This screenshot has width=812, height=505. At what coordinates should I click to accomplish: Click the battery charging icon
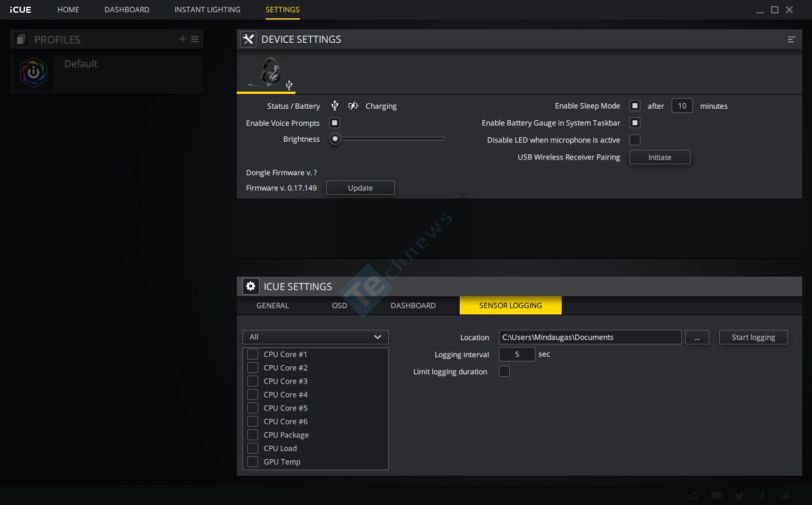(353, 106)
